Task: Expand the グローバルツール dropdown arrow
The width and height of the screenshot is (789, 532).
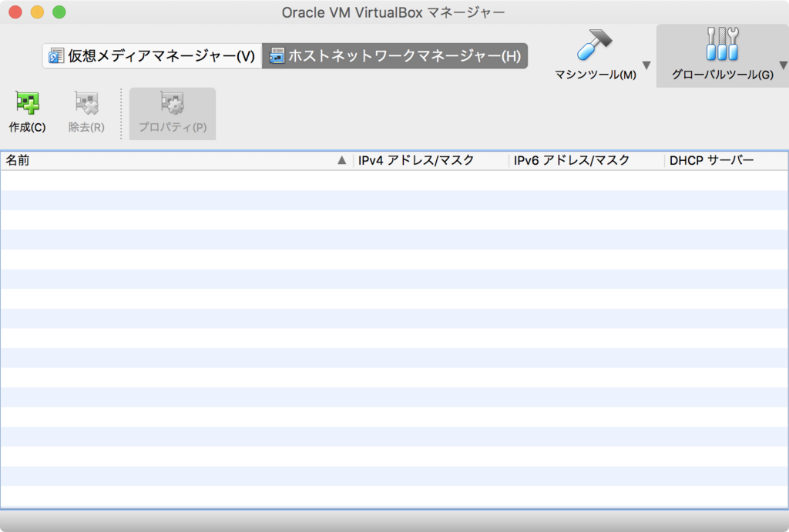Action: [784, 65]
